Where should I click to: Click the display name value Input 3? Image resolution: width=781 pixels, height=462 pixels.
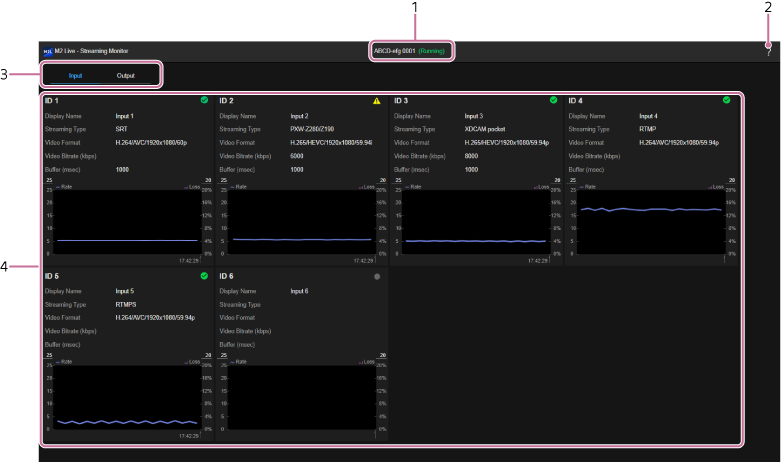(474, 116)
